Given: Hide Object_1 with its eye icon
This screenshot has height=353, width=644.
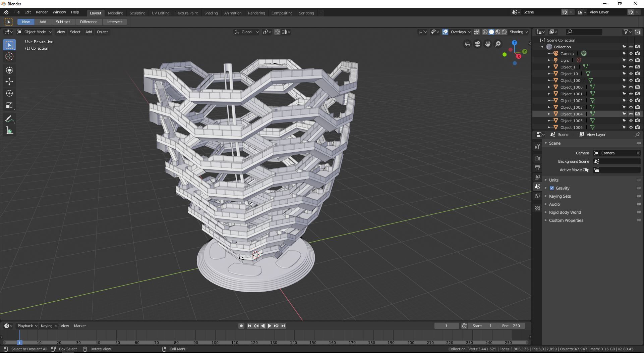Looking at the screenshot, I should point(631,67).
